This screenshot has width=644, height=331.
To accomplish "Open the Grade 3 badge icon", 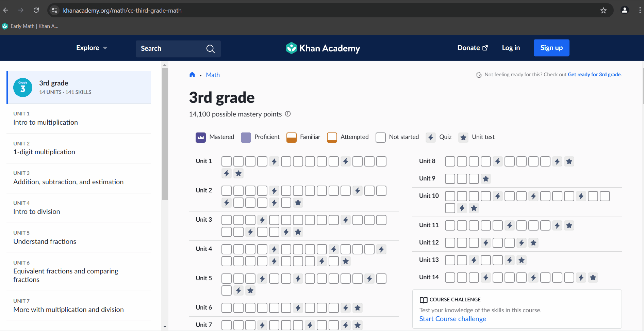I will pyautogui.click(x=23, y=88).
